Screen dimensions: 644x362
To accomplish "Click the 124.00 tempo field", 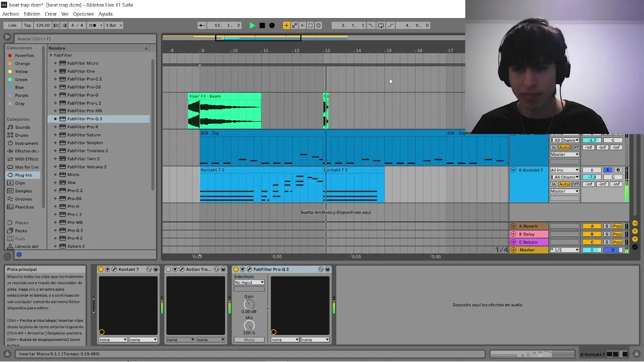I will 43,25.
